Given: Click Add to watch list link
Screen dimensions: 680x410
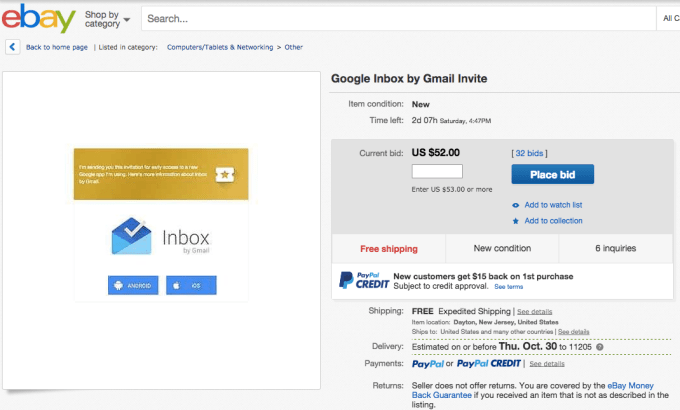Looking at the screenshot, I should (553, 205).
